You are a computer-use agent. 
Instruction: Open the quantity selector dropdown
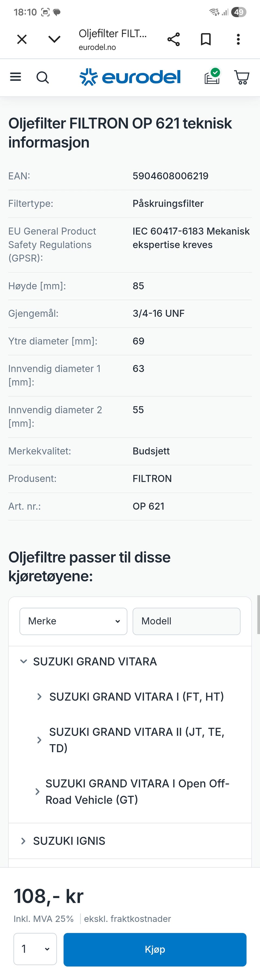tap(35, 949)
